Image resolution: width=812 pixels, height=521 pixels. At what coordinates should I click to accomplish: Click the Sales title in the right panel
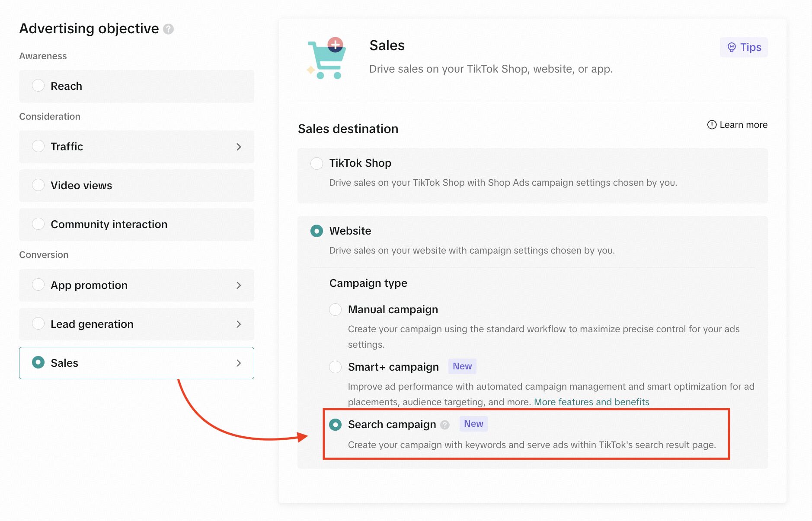click(387, 45)
